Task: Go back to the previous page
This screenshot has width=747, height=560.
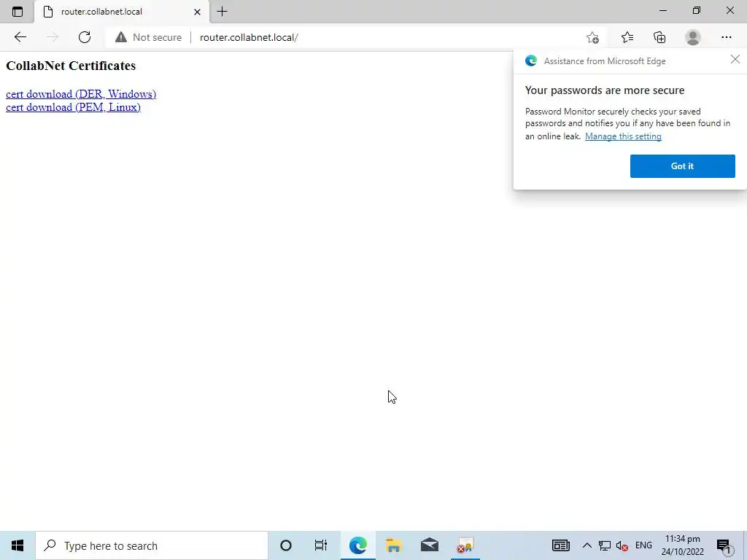Action: click(x=20, y=37)
